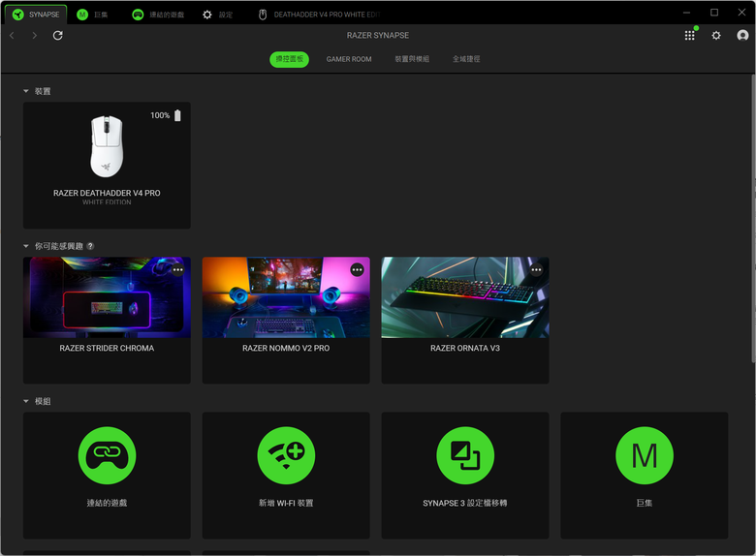The height and width of the screenshot is (556, 756).
Task: Click the vertical scrollbar on the right
Action: (x=753, y=219)
